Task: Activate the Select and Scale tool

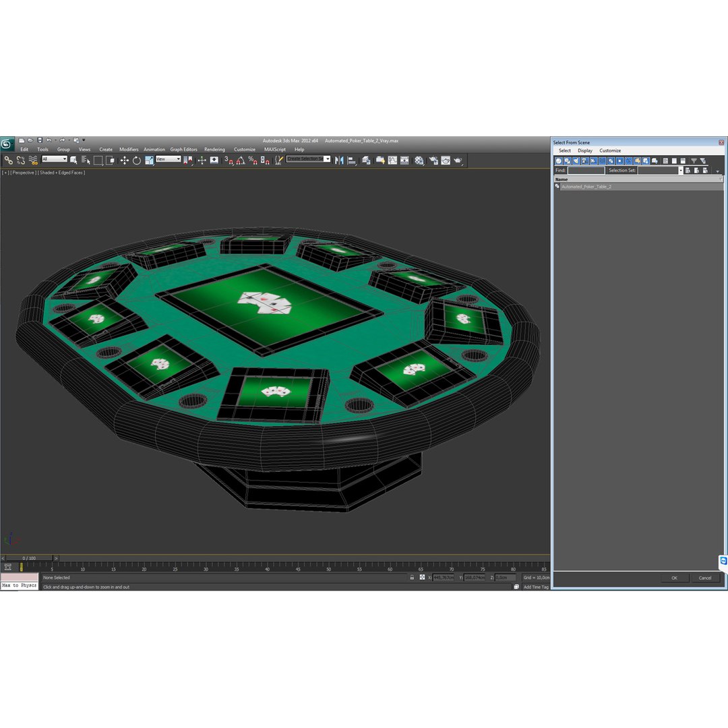Action: click(149, 160)
